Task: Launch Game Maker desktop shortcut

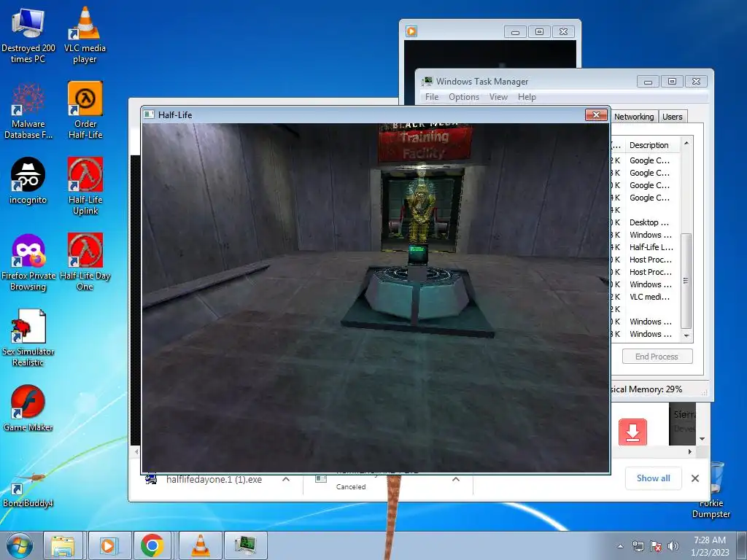Action: tap(28, 408)
